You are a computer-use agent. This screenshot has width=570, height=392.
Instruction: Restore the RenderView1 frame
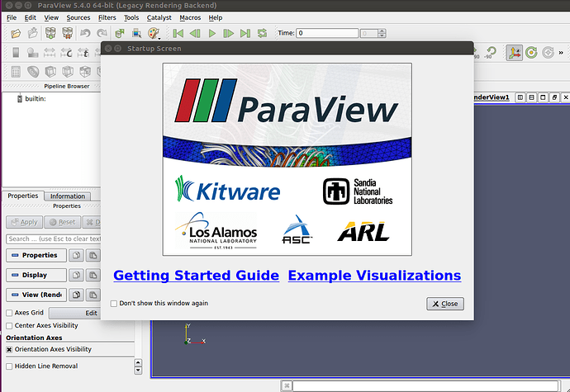(x=554, y=97)
